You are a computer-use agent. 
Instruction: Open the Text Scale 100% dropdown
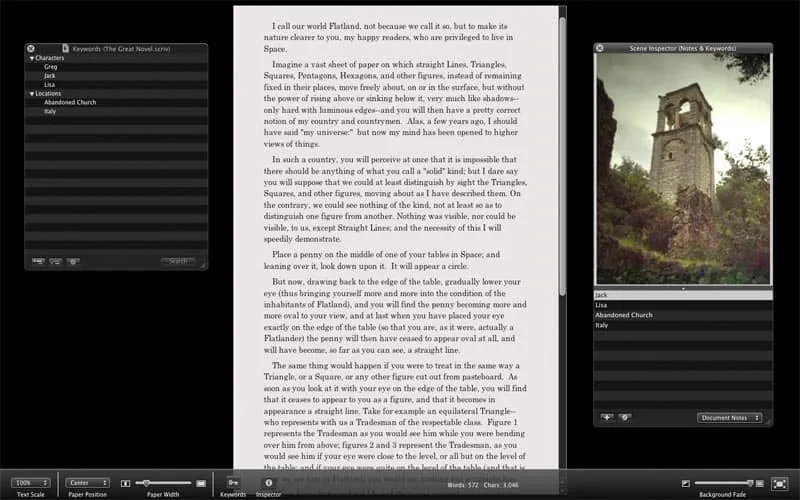click(x=31, y=483)
